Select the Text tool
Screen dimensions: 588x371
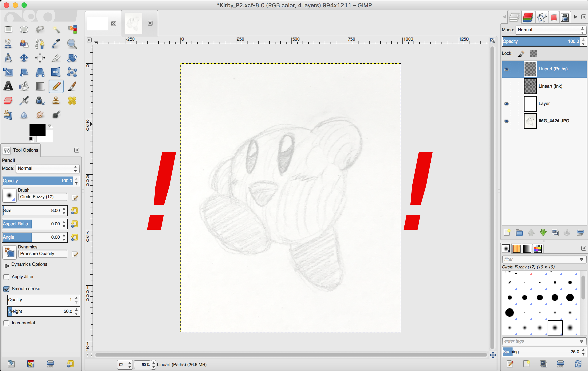click(x=8, y=86)
